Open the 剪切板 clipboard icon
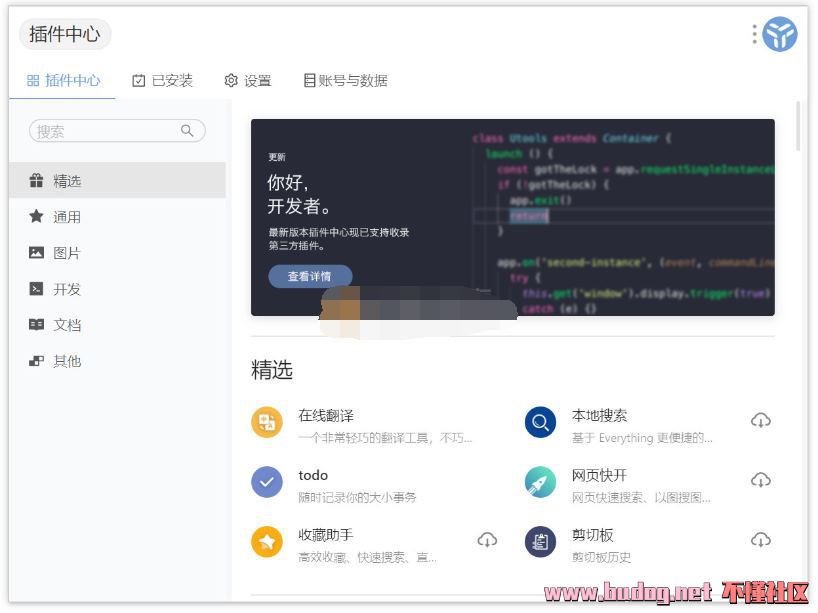The width and height of the screenshot is (818, 613). pyautogui.click(x=540, y=542)
